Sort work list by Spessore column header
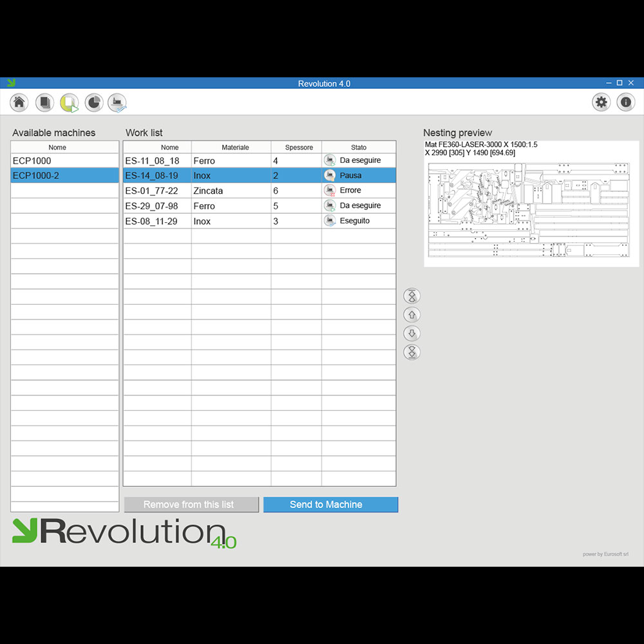The width and height of the screenshot is (644, 644). coord(296,147)
